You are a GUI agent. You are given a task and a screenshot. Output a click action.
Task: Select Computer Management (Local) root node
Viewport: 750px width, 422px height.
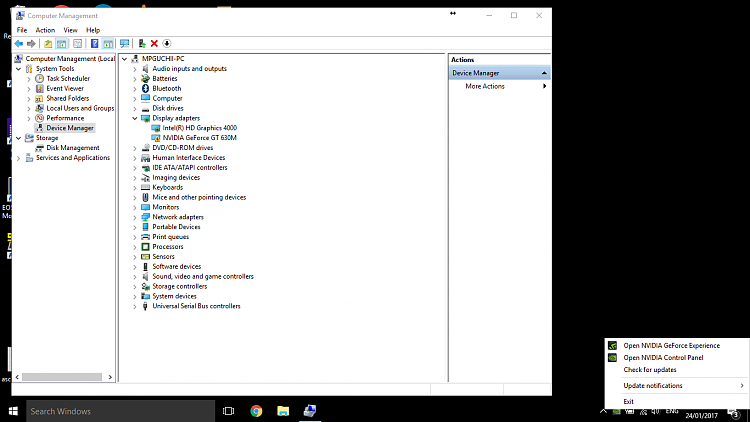pyautogui.click(x=70, y=58)
